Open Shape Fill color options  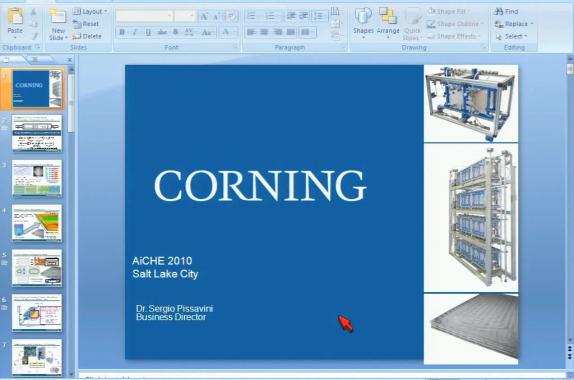coord(447,12)
